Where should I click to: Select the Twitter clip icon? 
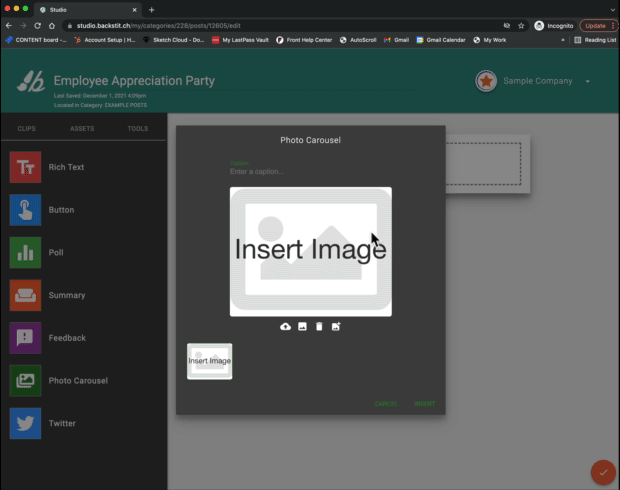pyautogui.click(x=25, y=423)
